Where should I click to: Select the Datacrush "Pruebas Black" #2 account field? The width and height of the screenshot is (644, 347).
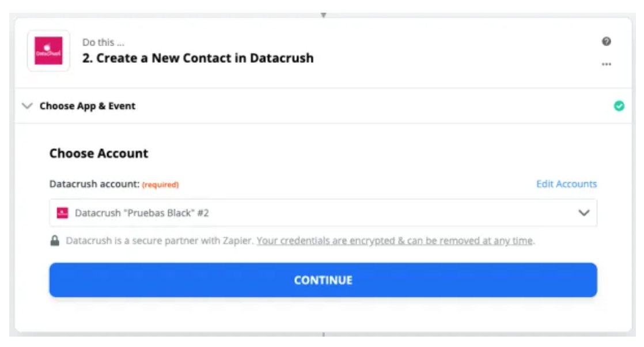(x=323, y=213)
